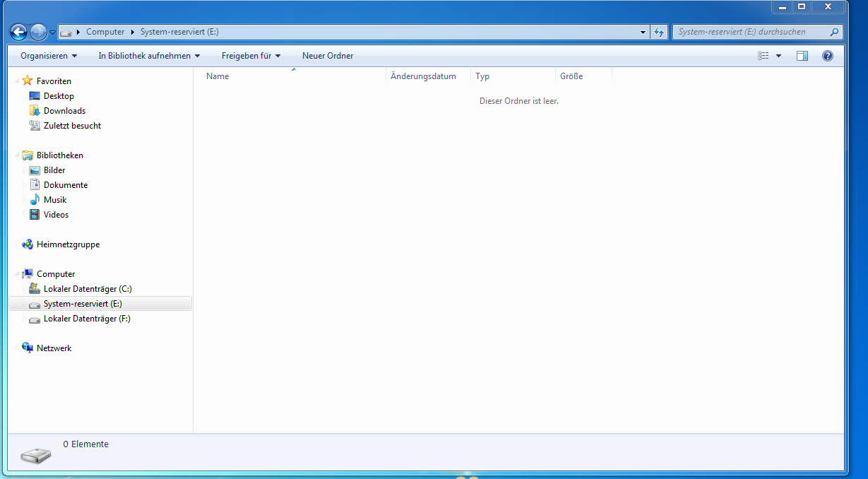
Task: Go back with the Back arrow button
Action: 19,32
